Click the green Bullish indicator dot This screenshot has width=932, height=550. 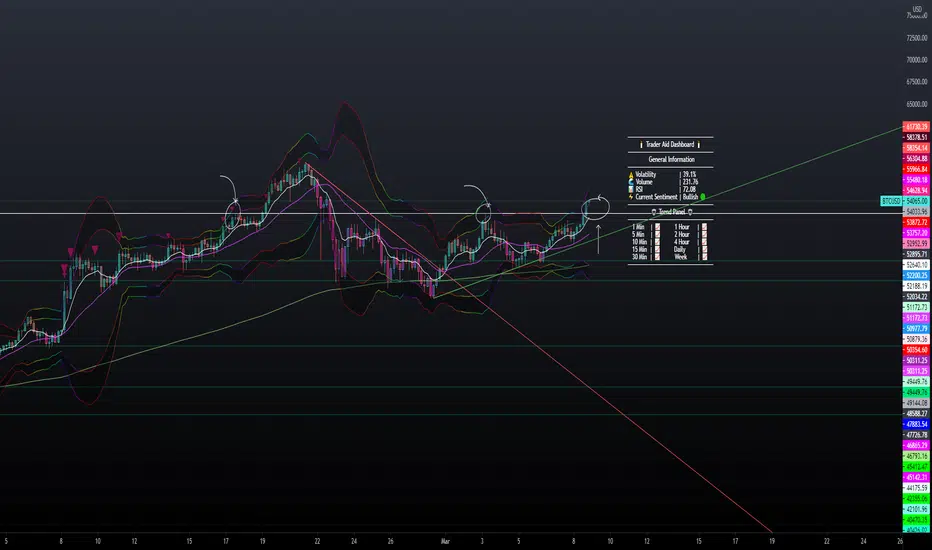703,197
